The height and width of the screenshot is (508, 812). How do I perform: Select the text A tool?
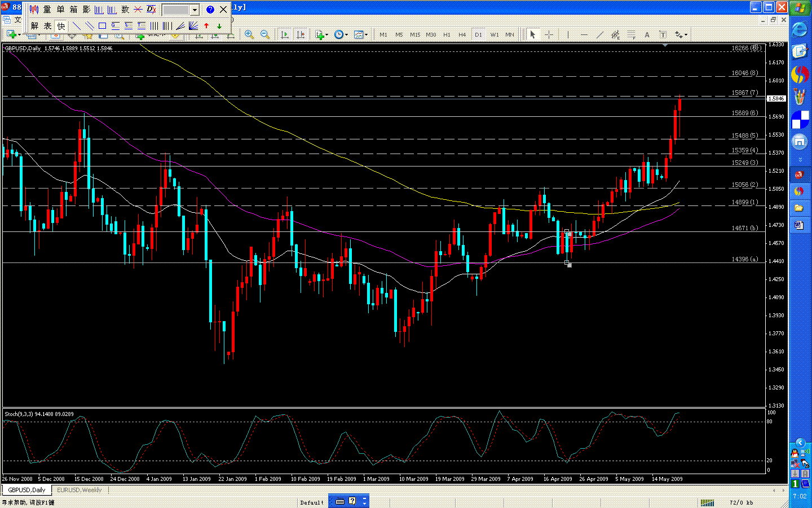coord(647,34)
